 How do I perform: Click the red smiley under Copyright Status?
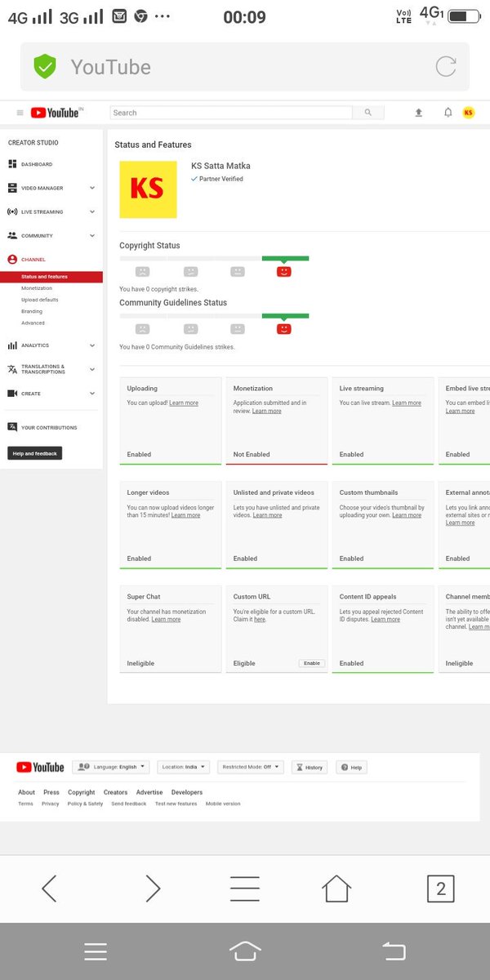coord(284,271)
